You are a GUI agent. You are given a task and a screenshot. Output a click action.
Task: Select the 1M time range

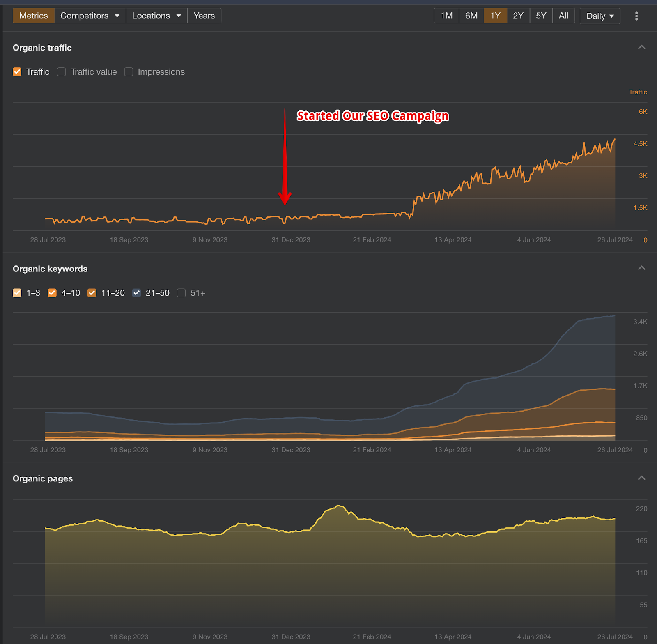click(446, 16)
